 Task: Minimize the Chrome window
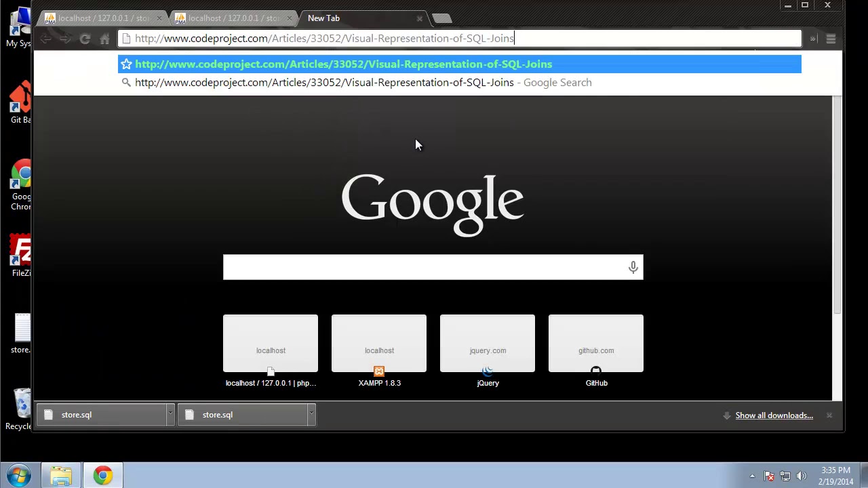tap(788, 5)
